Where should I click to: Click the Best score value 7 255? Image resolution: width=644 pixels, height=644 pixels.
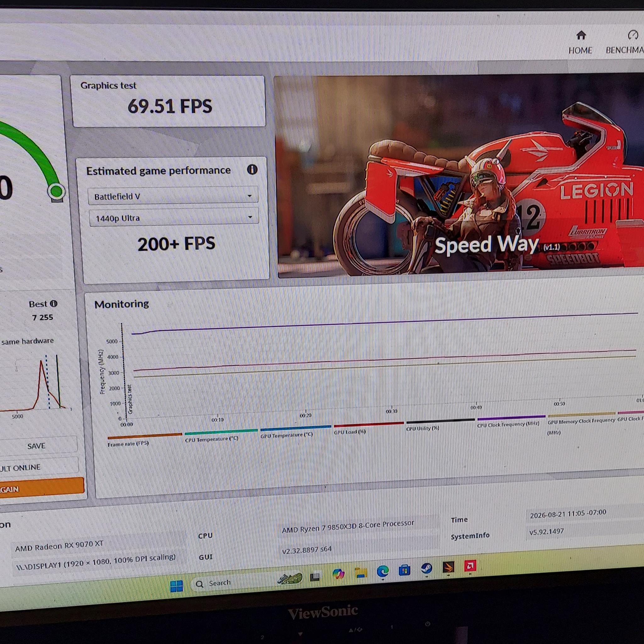point(42,317)
